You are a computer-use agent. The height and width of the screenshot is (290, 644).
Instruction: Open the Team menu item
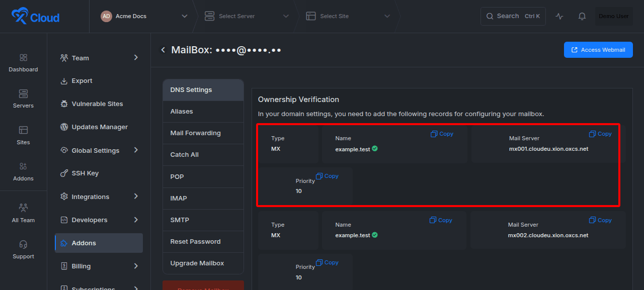99,58
